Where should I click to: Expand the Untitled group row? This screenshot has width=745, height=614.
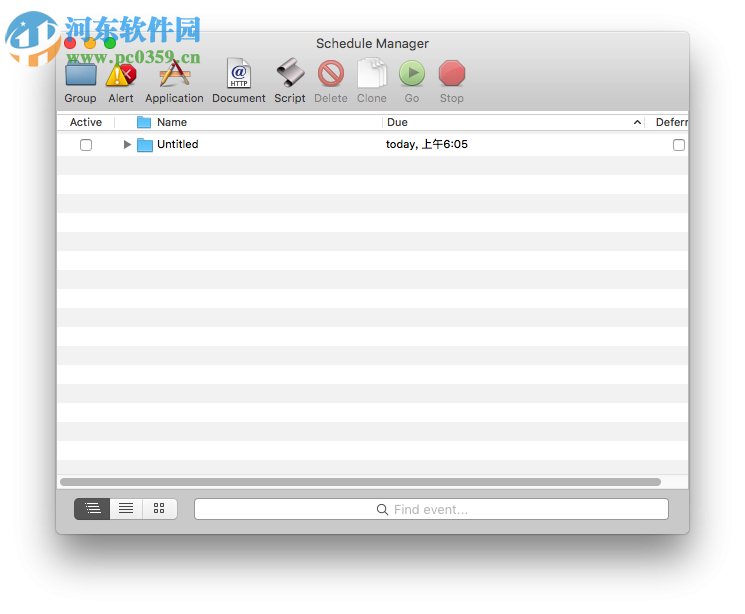click(x=127, y=144)
